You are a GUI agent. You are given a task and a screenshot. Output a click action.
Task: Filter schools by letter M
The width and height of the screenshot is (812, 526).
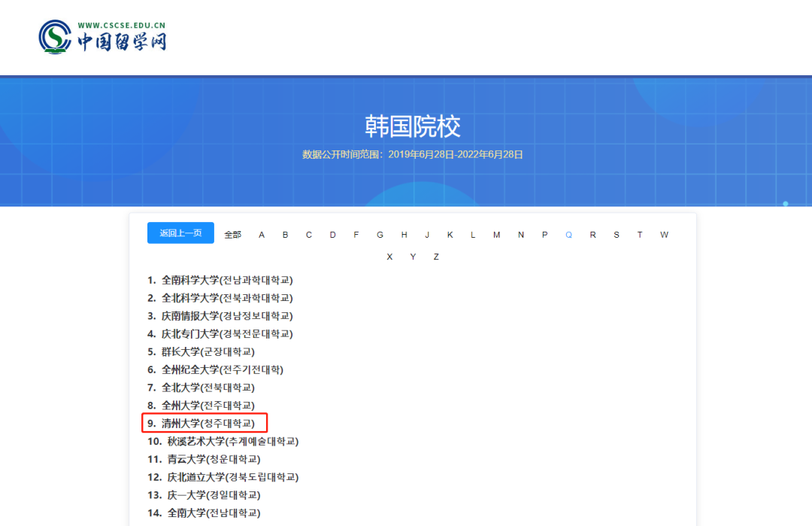tap(497, 235)
